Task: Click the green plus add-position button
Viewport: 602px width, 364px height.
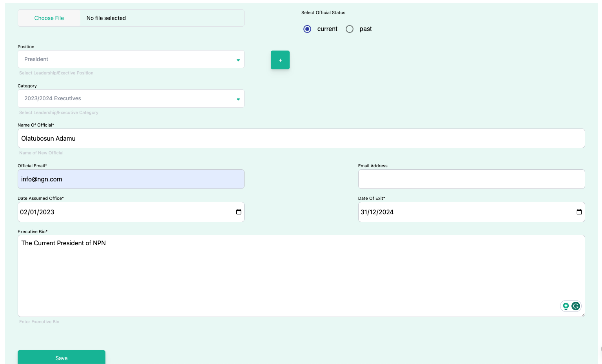Action: [280, 60]
